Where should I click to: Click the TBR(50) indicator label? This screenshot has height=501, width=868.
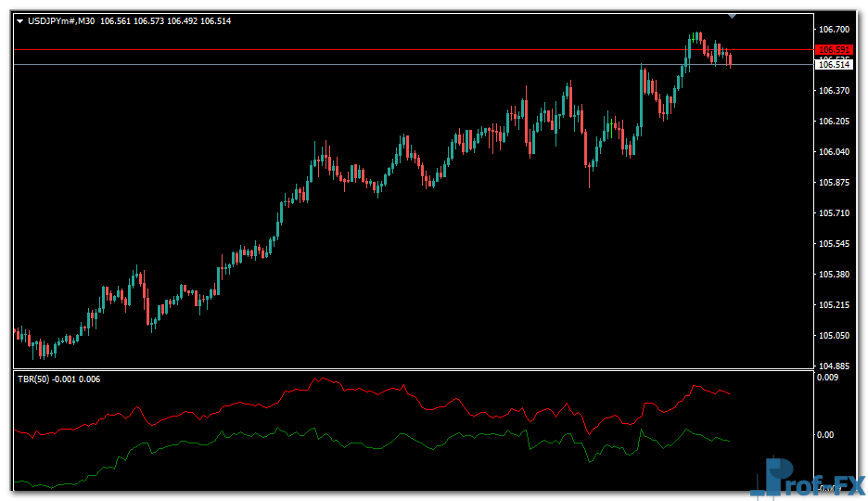pos(33,379)
